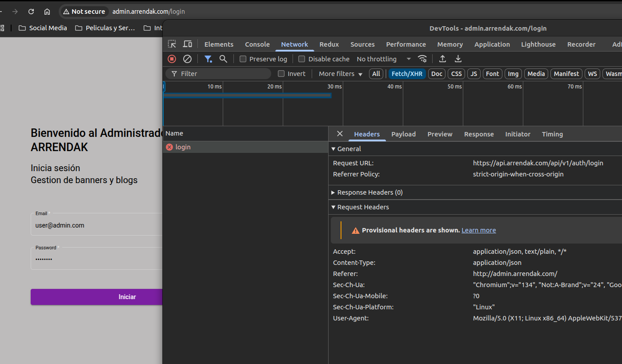This screenshot has width=622, height=364.
Task: Open the network search magnifier
Action: click(x=223, y=59)
